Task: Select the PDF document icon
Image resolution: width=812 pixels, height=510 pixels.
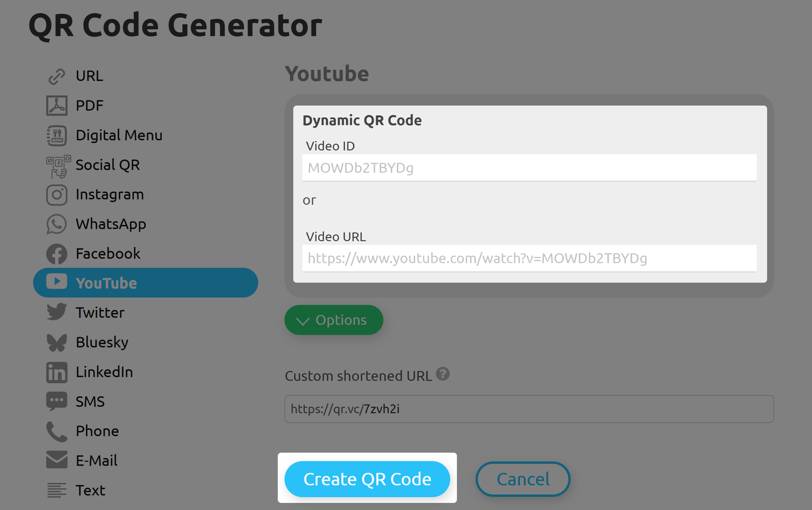Action: (x=57, y=106)
